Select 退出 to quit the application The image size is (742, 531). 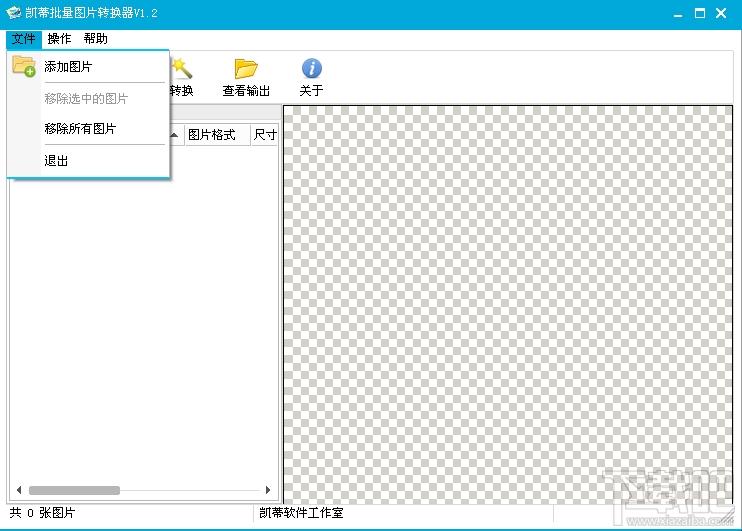tap(56, 161)
